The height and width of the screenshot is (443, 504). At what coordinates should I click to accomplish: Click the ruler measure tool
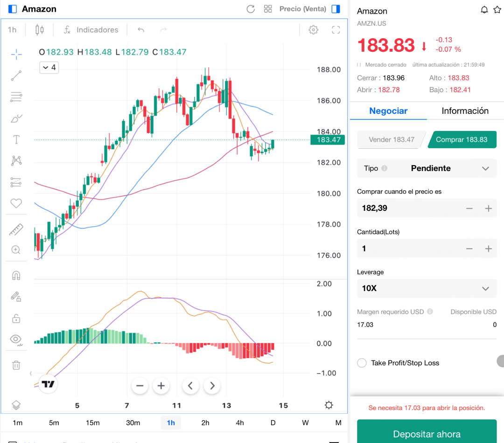[x=16, y=229]
